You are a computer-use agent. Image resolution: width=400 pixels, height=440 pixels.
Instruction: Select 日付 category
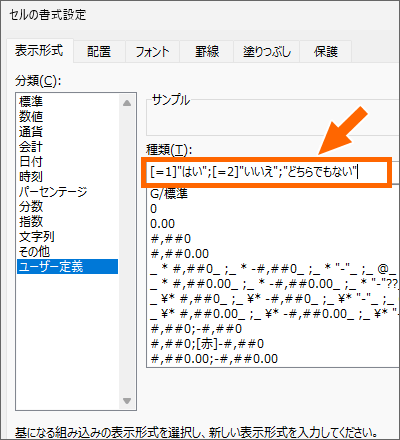[68, 162]
